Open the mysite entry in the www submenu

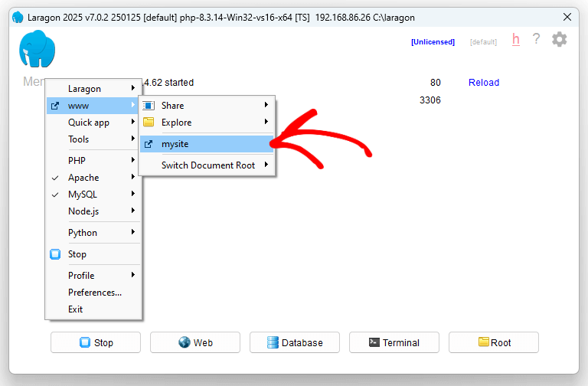click(x=207, y=144)
